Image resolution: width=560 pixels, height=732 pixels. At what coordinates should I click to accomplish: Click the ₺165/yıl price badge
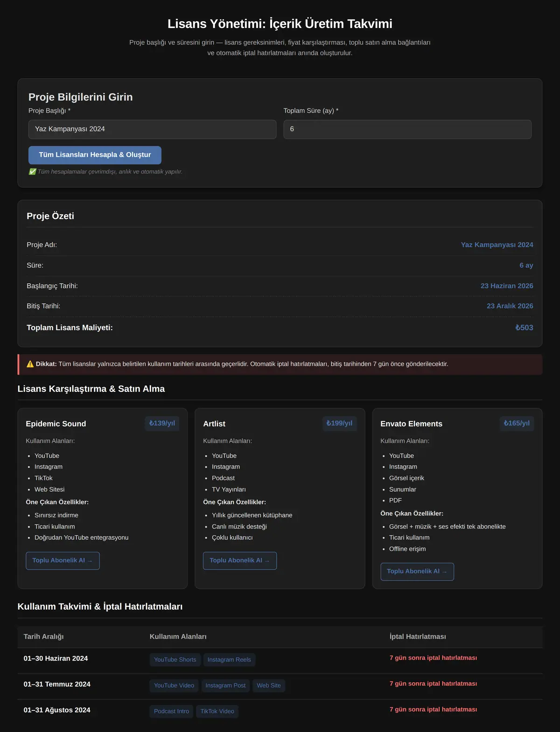(x=517, y=423)
